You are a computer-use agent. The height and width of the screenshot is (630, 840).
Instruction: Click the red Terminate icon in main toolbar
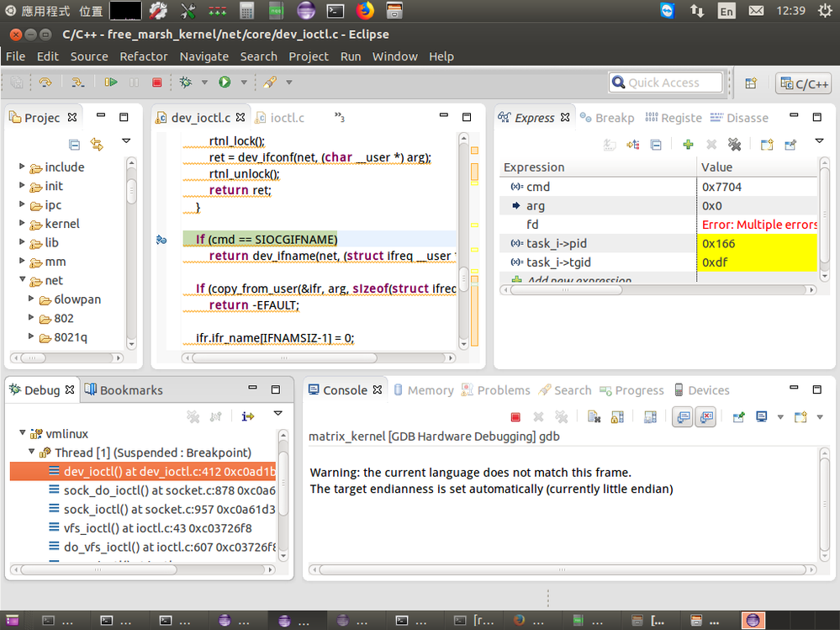[157, 82]
